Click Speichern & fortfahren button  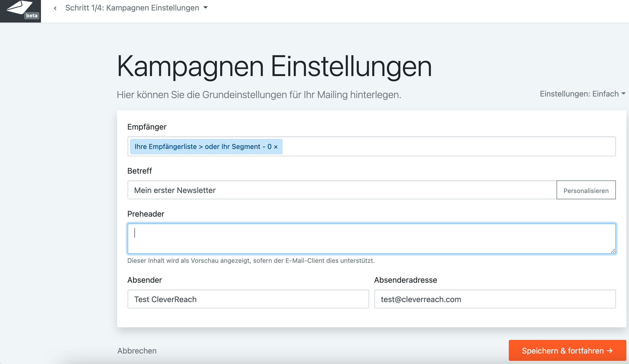pyautogui.click(x=567, y=351)
